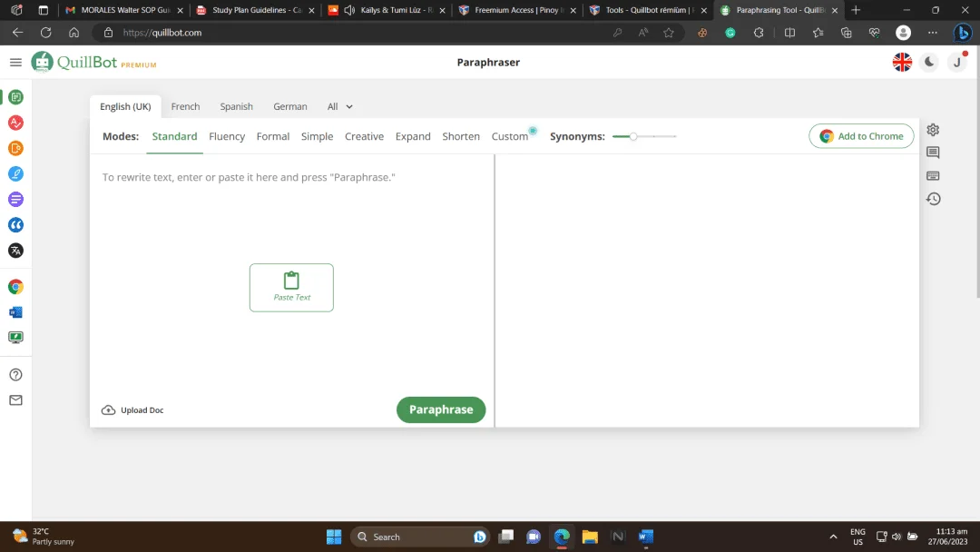Click the UK flag language icon

point(902,62)
